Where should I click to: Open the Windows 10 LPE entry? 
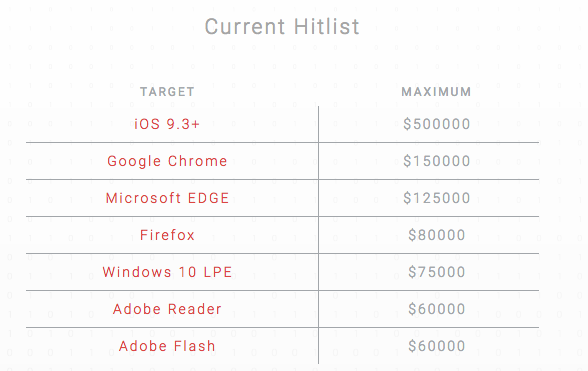click(167, 272)
